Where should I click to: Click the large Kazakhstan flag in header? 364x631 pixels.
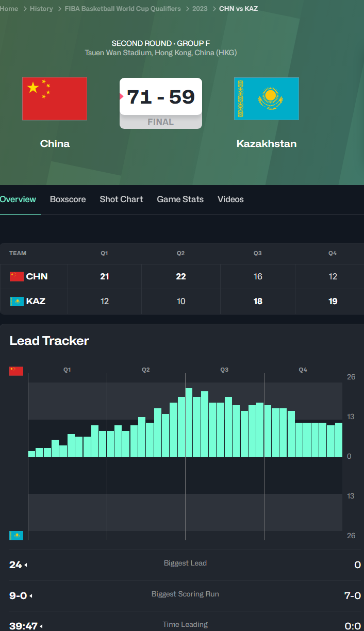[266, 98]
